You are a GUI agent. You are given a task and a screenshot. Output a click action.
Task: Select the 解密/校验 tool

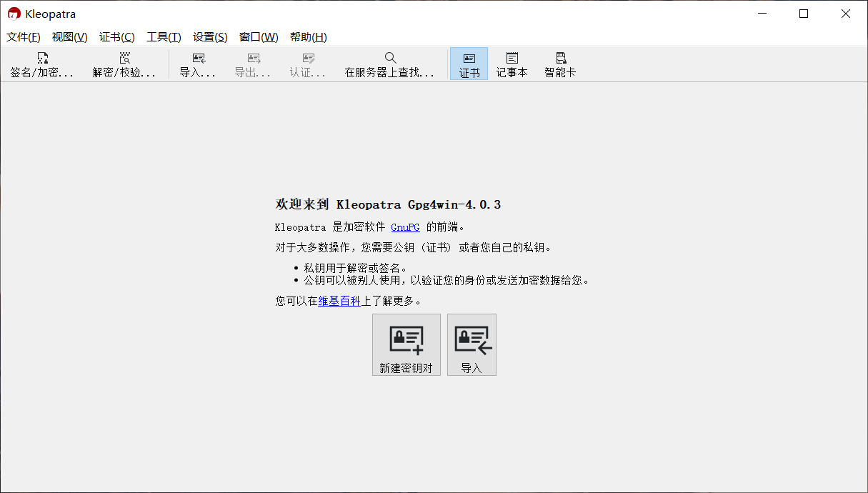pyautogui.click(x=126, y=64)
